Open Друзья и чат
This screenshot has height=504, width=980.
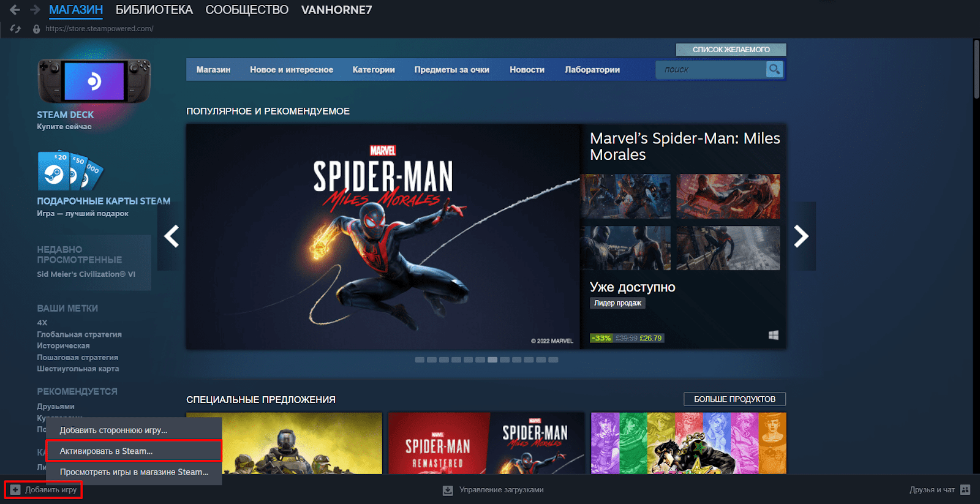tap(940, 490)
